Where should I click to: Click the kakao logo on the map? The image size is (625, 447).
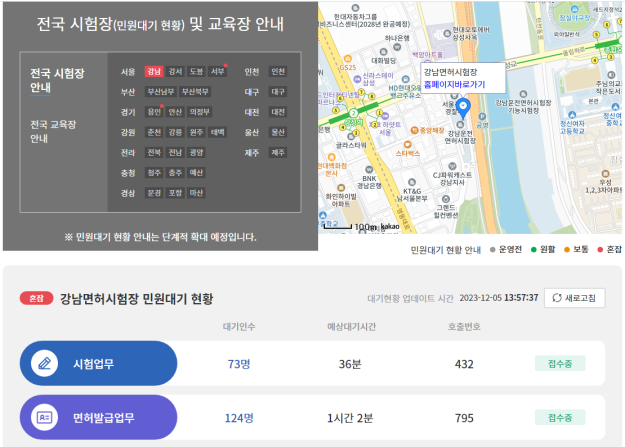pos(389,227)
